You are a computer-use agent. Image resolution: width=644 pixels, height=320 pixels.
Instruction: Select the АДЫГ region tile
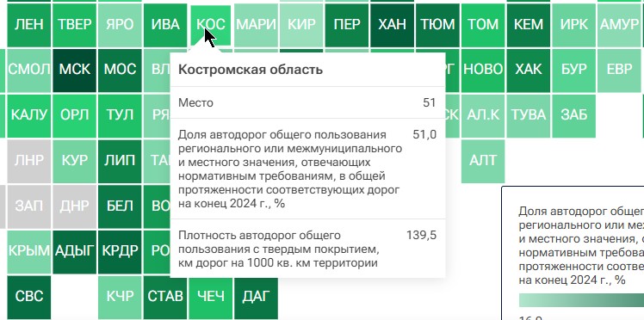pos(74,252)
